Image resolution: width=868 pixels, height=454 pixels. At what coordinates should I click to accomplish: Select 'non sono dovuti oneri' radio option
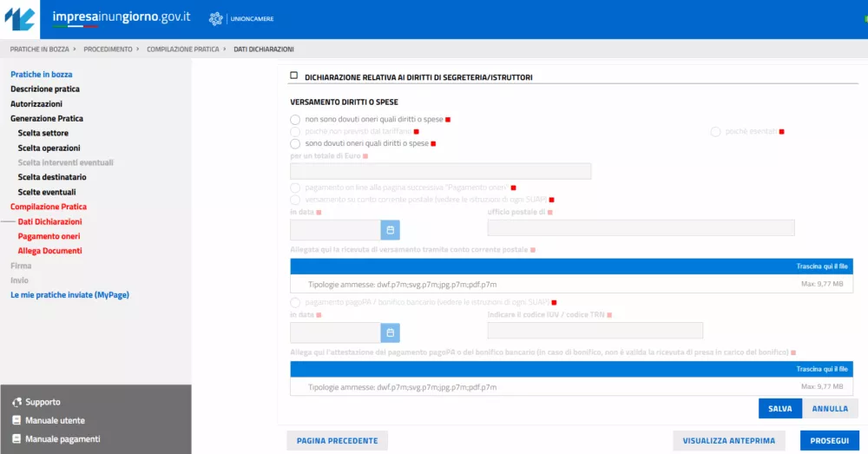coord(295,119)
